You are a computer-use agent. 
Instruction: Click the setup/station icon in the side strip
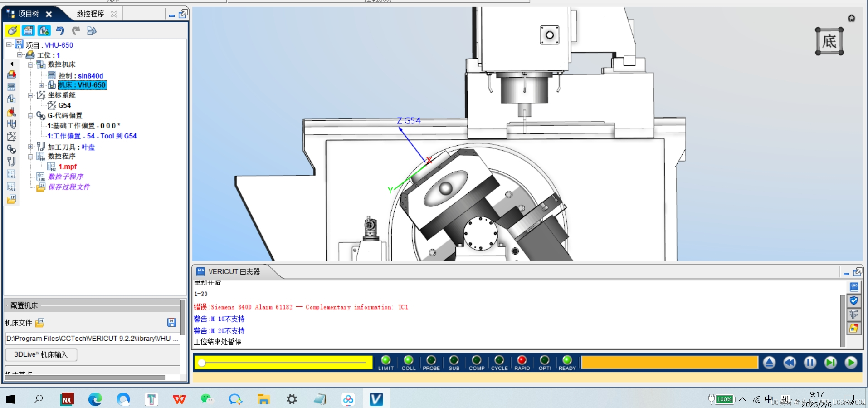point(12,74)
